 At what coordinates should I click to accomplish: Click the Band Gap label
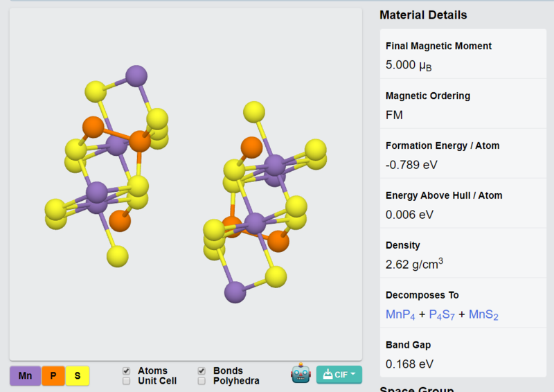coord(408,345)
